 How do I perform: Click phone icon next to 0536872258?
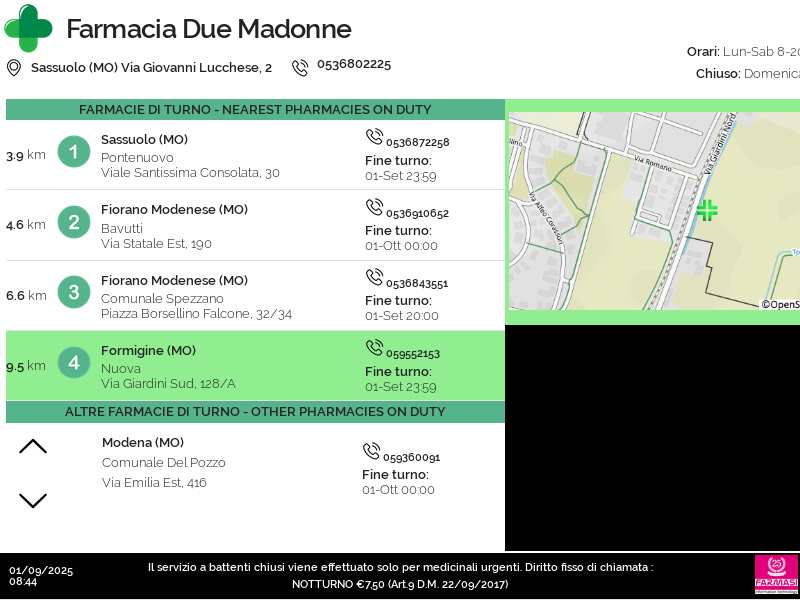(375, 137)
